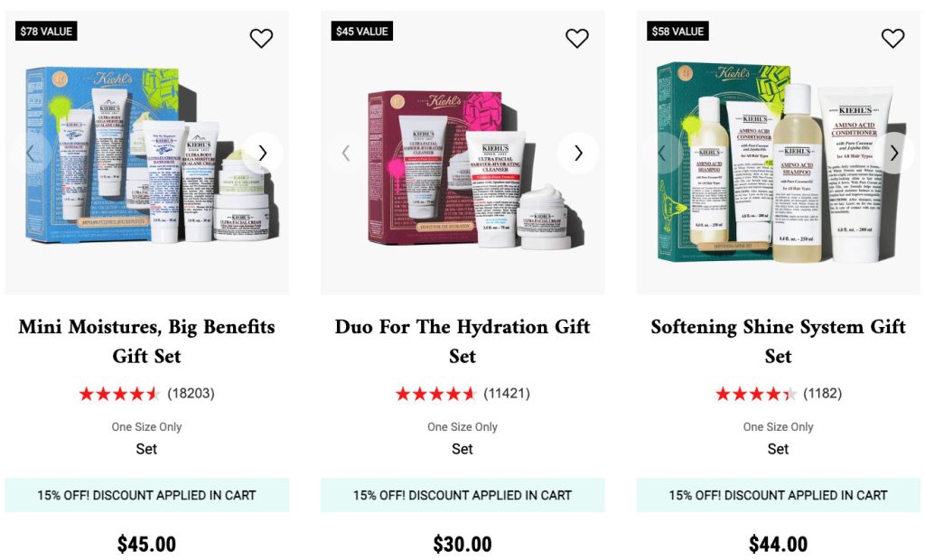Favorite the Mini Moistures gift set heart
The image size is (925, 560).
coord(261,38)
